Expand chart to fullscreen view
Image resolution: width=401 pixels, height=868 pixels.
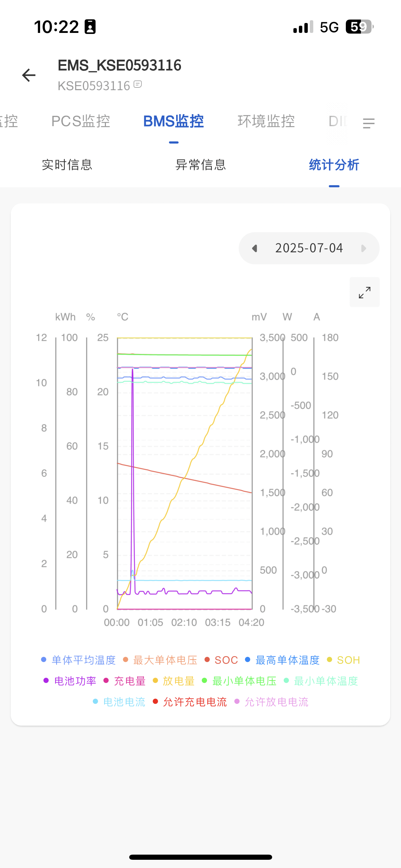point(364,292)
